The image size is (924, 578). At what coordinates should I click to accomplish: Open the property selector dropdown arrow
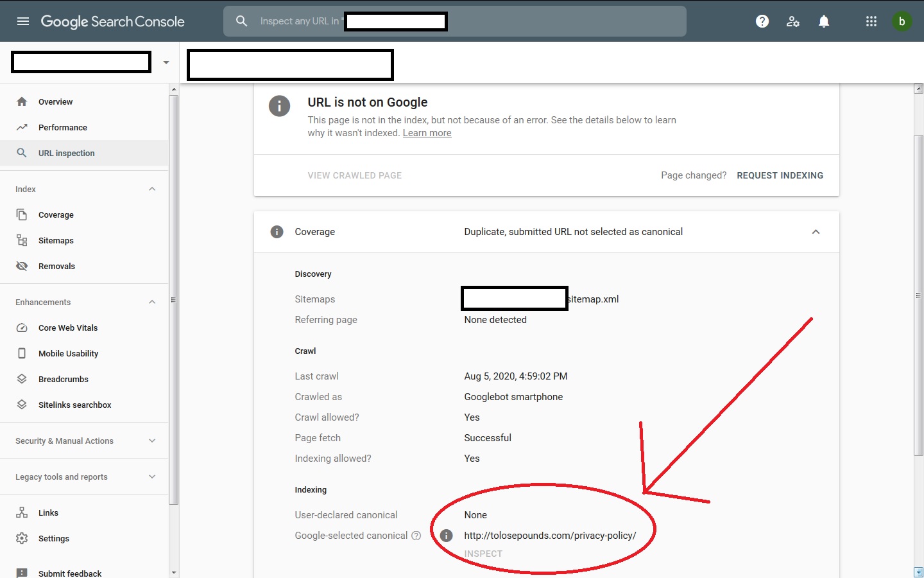(166, 62)
